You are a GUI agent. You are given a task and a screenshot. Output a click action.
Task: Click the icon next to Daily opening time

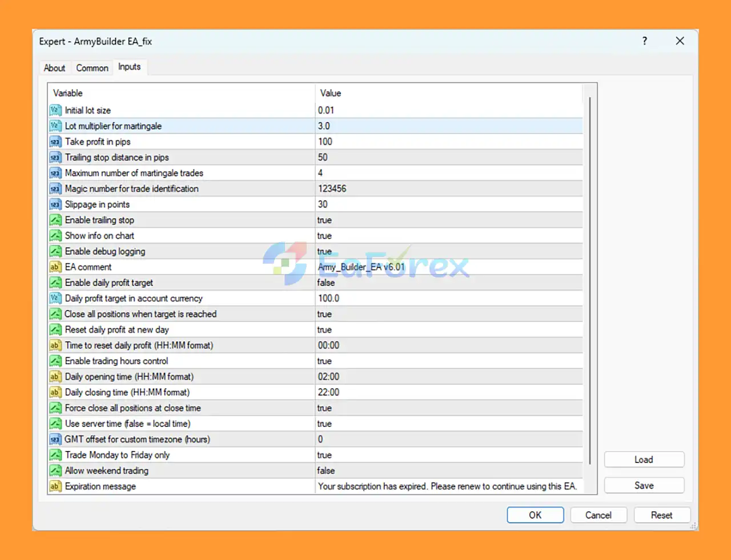[x=55, y=377]
